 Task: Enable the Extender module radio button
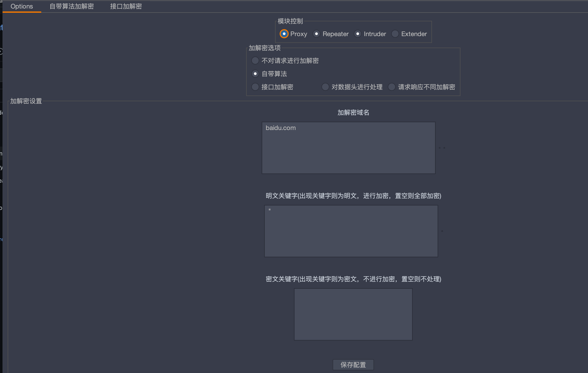(395, 34)
